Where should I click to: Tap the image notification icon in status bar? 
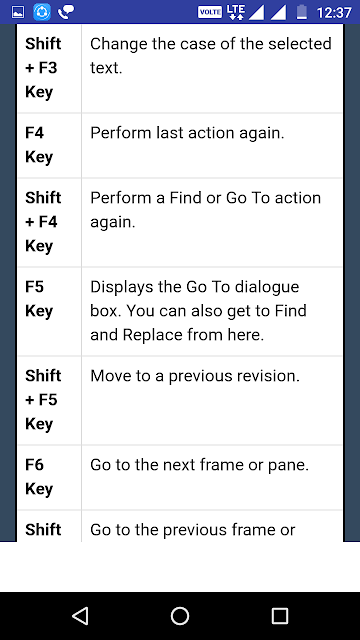[x=18, y=12]
